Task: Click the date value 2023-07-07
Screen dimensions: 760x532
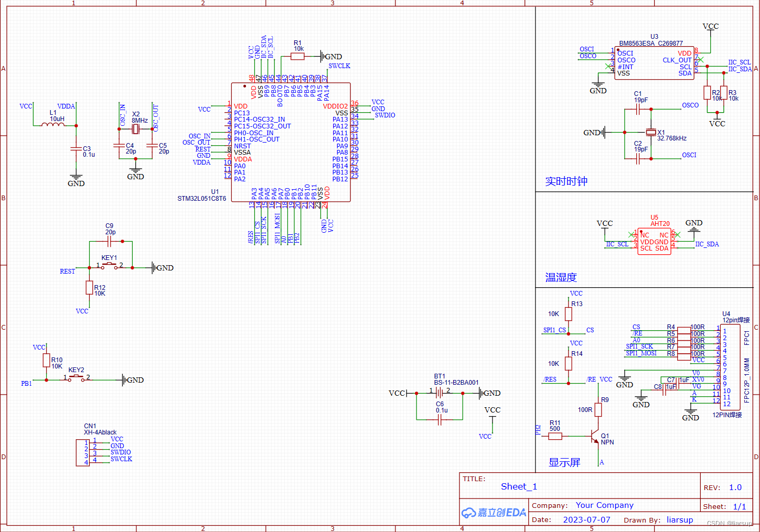Action: 586,520
